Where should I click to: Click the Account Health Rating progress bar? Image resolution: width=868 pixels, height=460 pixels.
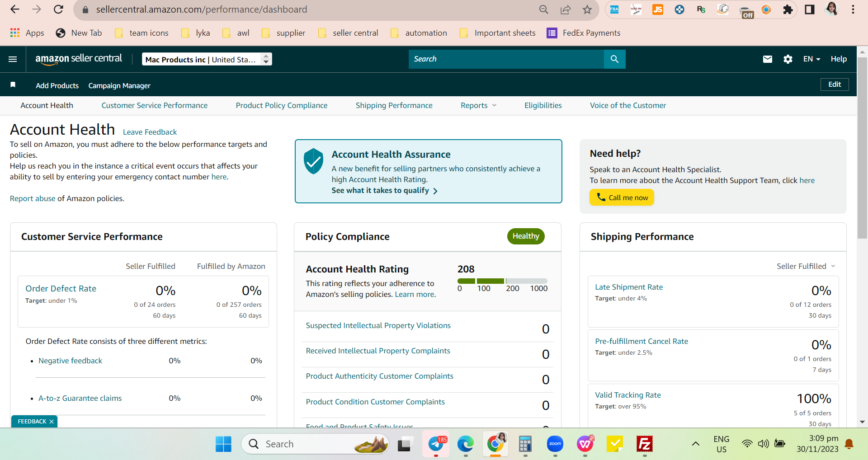point(502,281)
